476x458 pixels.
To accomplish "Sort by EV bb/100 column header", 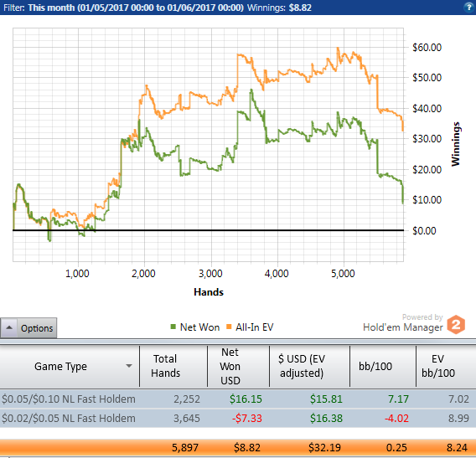I will click(438, 366).
